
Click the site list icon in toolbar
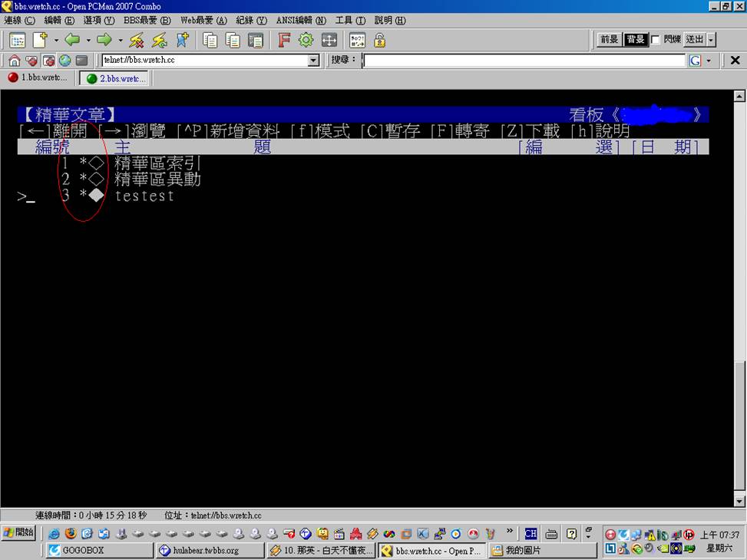coord(17,41)
